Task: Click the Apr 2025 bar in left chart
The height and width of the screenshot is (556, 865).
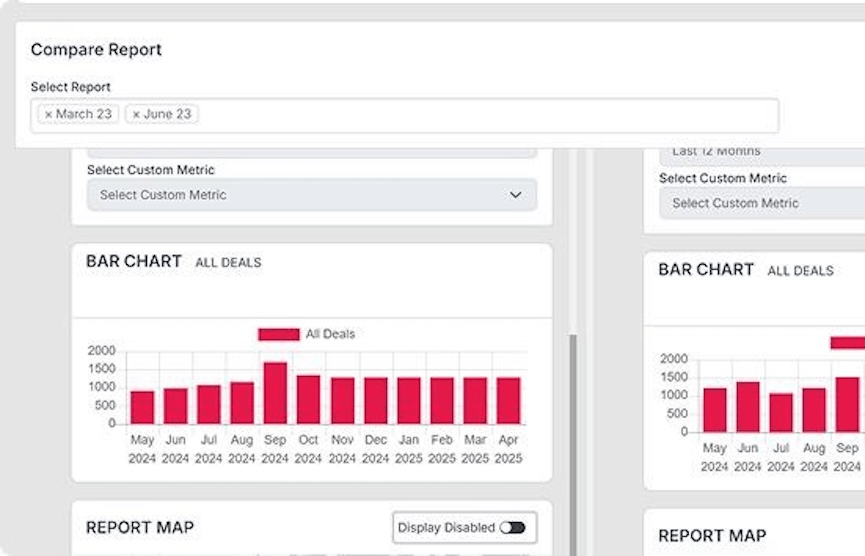Action: click(x=508, y=400)
